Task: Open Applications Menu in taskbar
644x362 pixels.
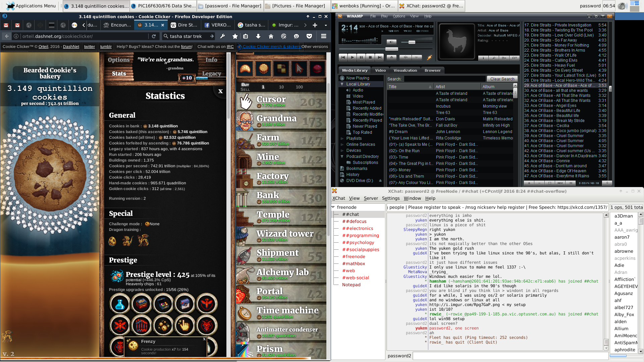Action: 31,6
